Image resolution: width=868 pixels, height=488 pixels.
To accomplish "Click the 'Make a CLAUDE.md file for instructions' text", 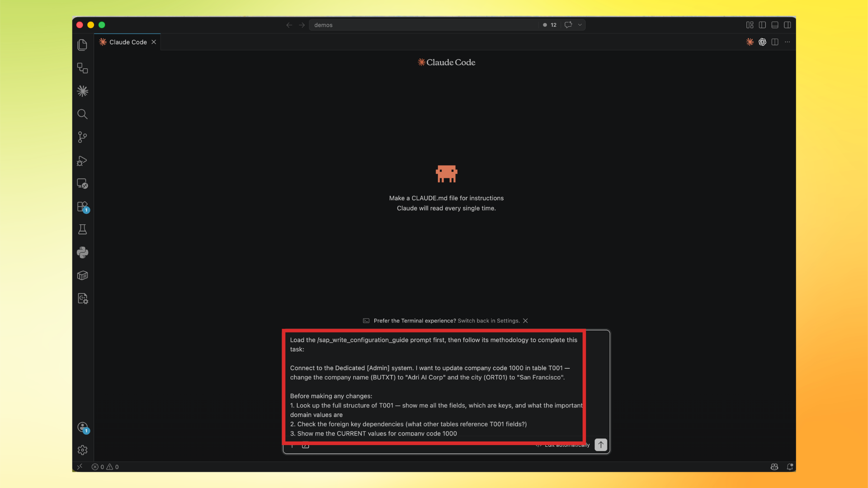I will pyautogui.click(x=447, y=198).
